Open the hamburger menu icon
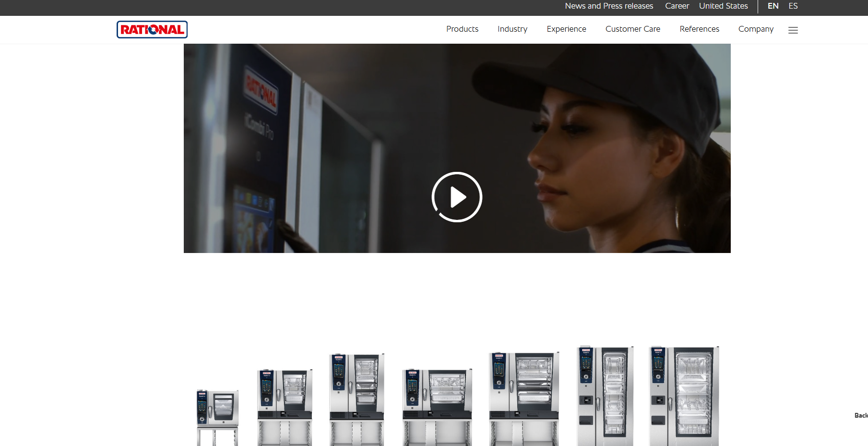This screenshot has height=446, width=868. coord(793,30)
